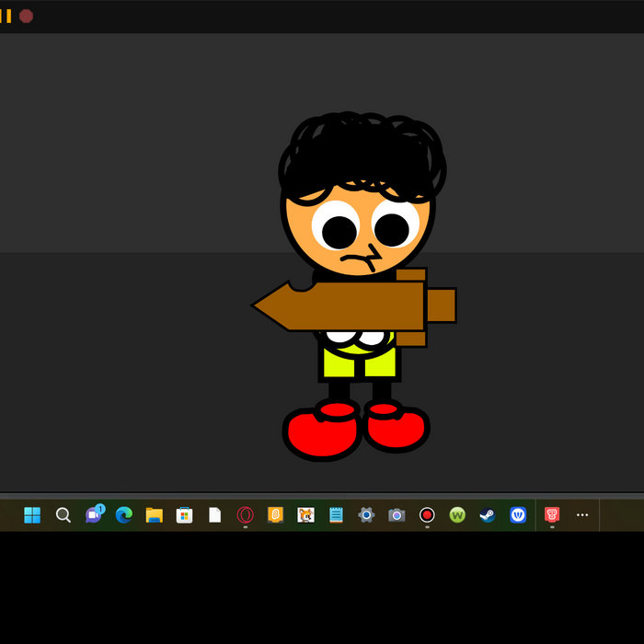Open the fox picture app icon
Viewport: 644px width, 644px height.
[x=305, y=515]
